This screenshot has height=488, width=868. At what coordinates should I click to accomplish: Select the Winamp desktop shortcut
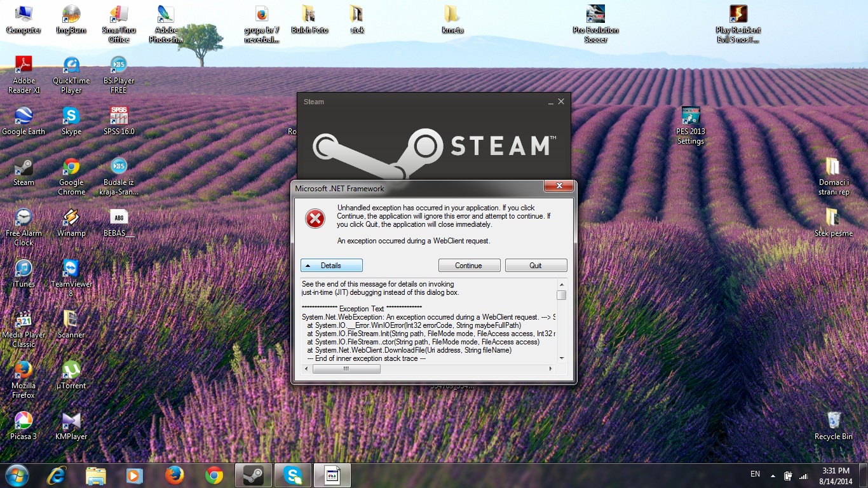coord(71,223)
